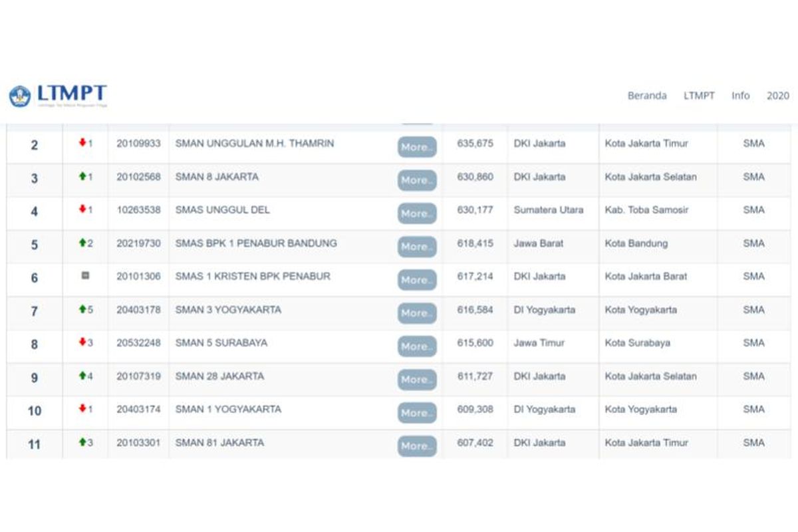Image resolution: width=798 pixels, height=532 pixels.
Task: Click green up arrow in rank 7 row
Action: click(82, 309)
